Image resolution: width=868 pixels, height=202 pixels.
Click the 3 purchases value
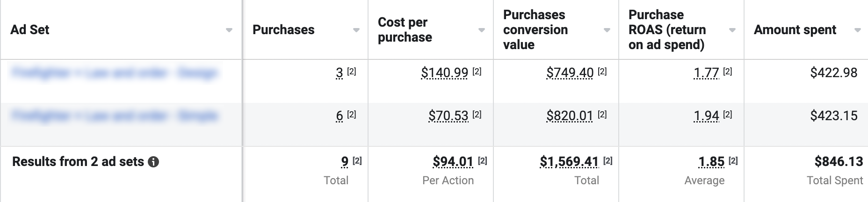click(340, 73)
